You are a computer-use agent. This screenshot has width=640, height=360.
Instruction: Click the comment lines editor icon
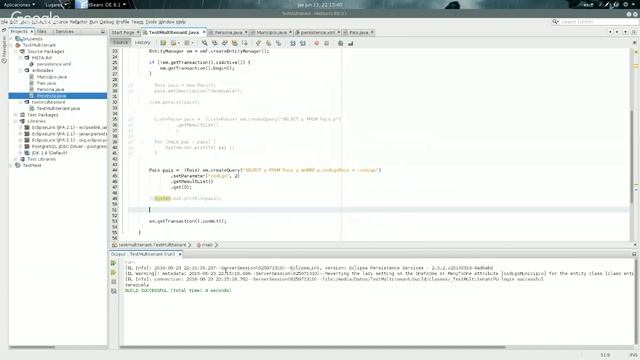click(x=340, y=43)
